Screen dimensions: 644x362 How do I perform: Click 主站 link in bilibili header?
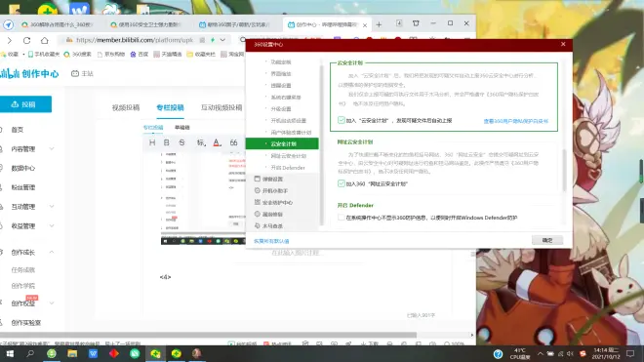pos(83,73)
